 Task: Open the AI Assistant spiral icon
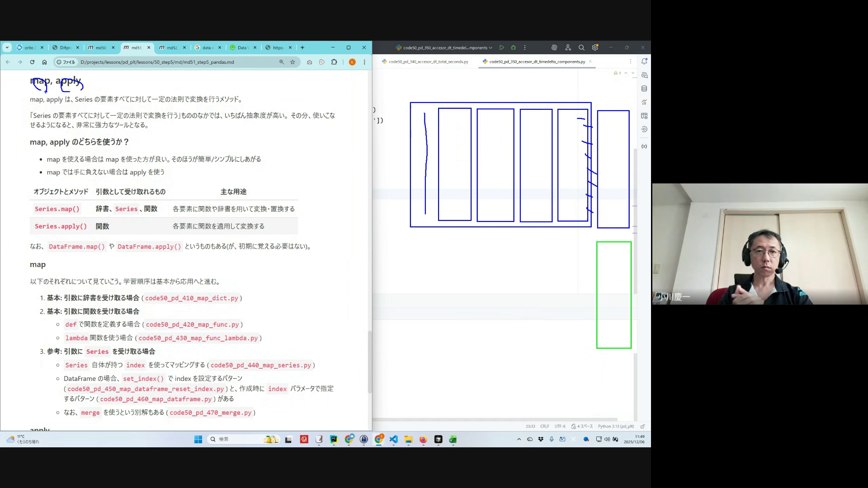[x=554, y=47]
